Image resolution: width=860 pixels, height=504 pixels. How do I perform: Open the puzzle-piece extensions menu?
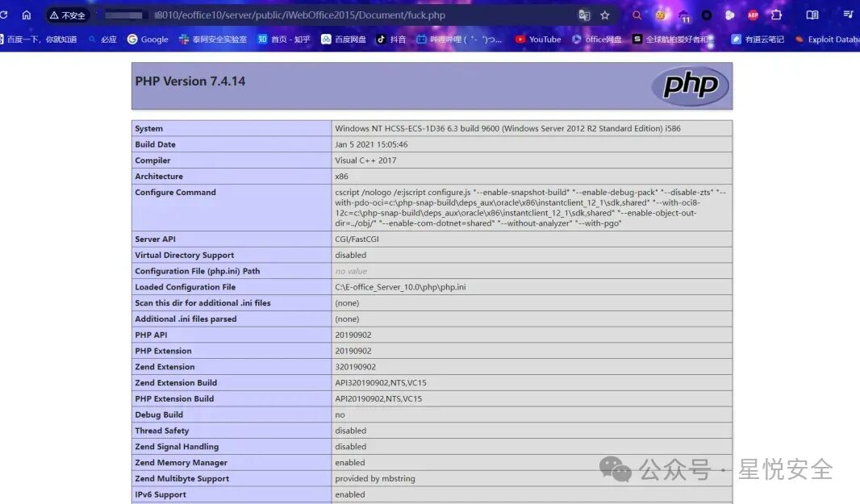pos(777,15)
